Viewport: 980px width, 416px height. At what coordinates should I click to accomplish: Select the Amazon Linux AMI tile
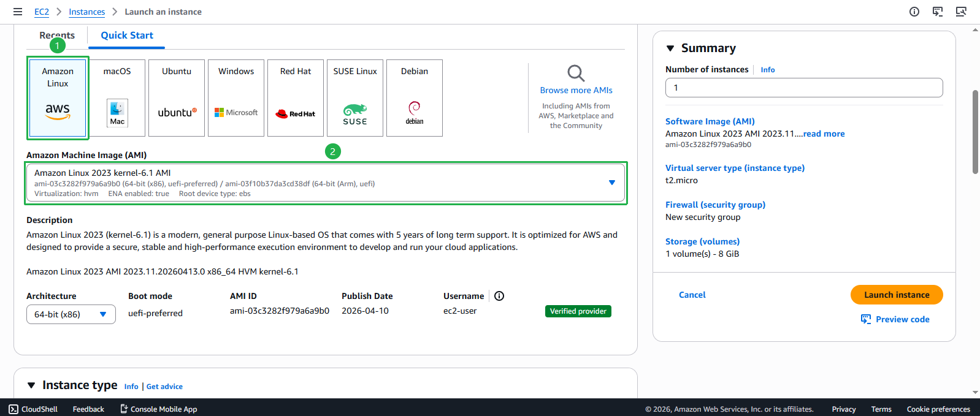click(x=58, y=98)
